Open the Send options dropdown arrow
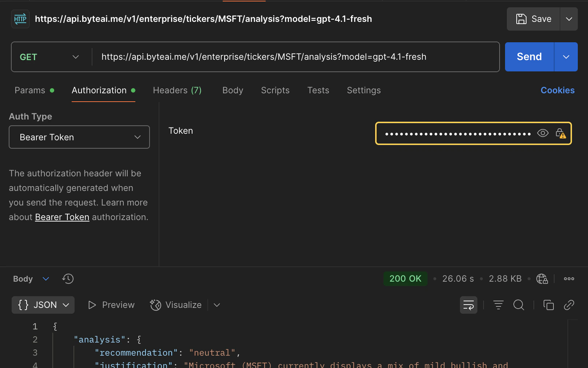This screenshot has width=588, height=368. pyautogui.click(x=566, y=57)
